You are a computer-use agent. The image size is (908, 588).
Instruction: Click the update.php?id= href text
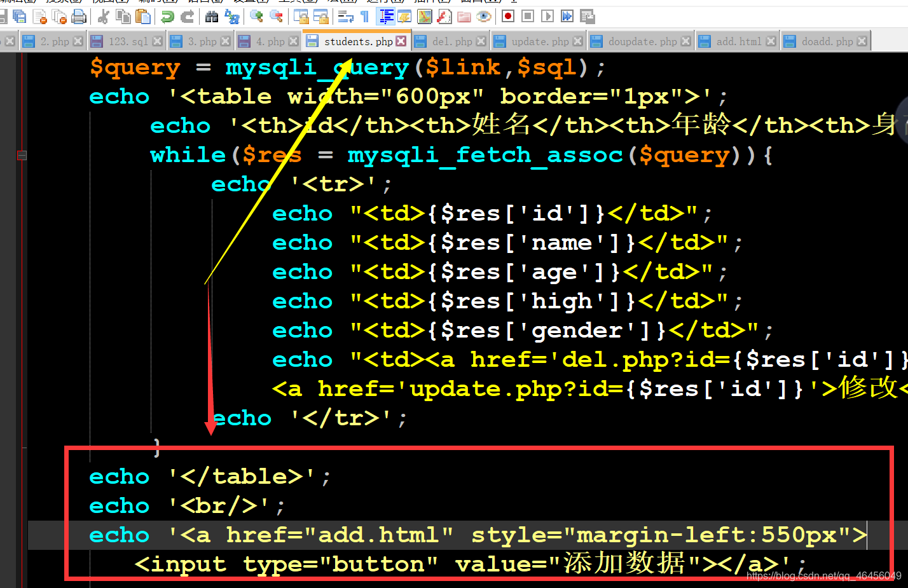[x=516, y=389]
